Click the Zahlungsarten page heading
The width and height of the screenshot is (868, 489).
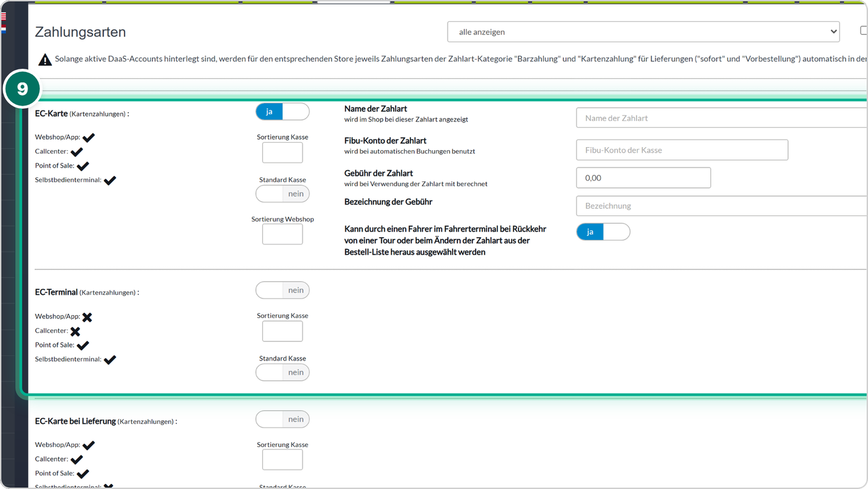tap(81, 32)
